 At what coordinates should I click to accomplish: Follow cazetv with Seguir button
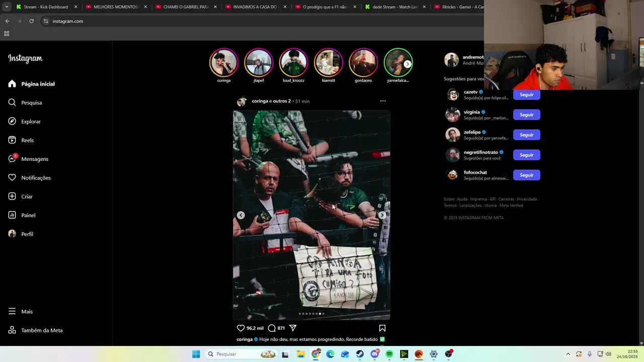527,95
